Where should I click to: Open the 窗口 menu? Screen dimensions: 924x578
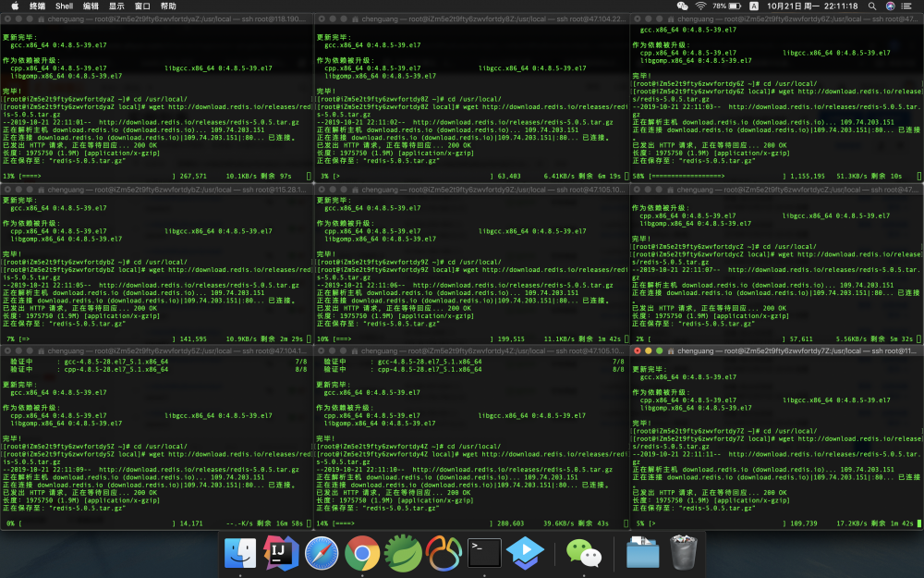point(142,6)
